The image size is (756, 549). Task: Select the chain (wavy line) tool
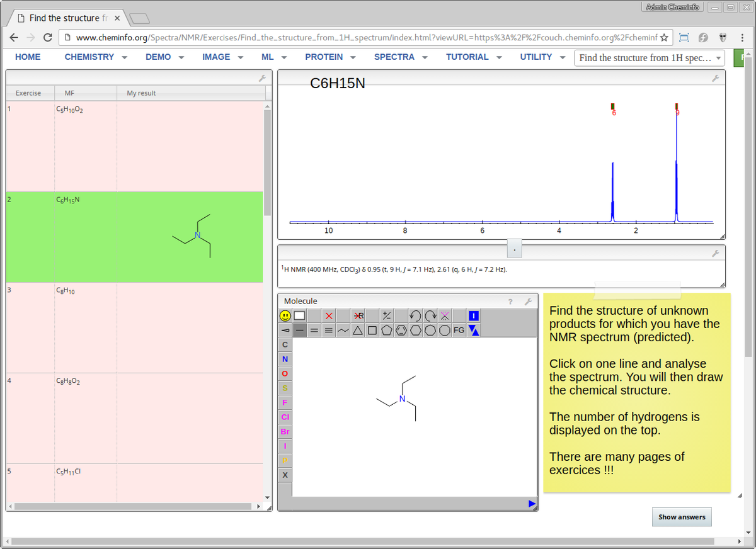point(343,330)
